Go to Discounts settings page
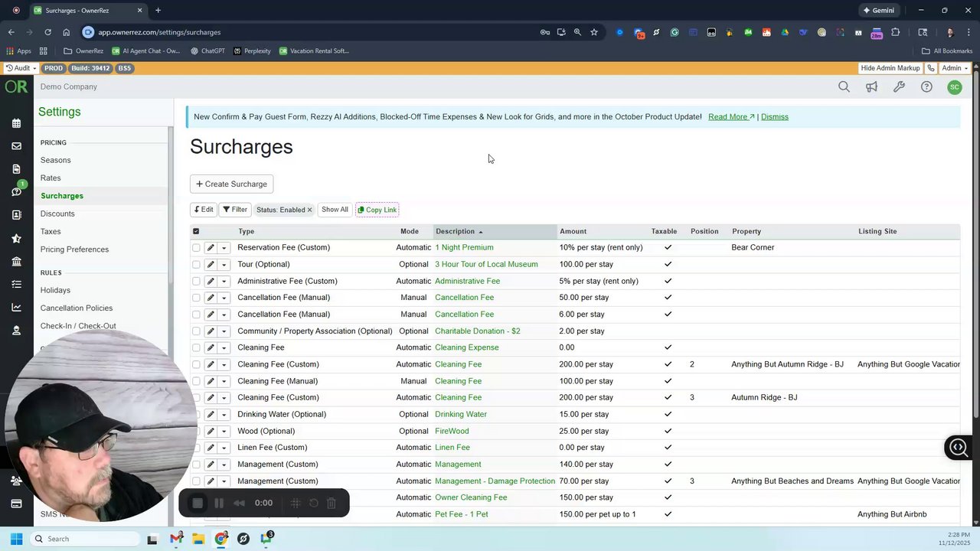Image resolution: width=980 pixels, height=551 pixels. (57, 214)
